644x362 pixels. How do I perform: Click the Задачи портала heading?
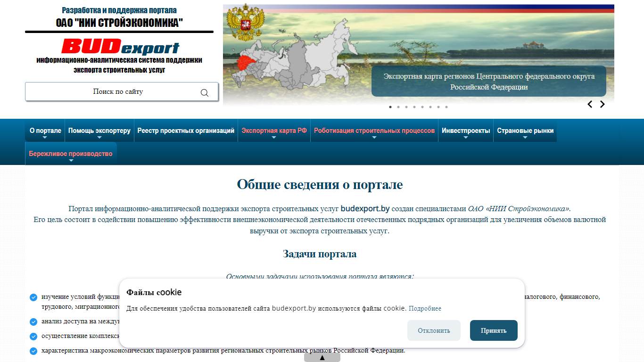pyautogui.click(x=320, y=254)
